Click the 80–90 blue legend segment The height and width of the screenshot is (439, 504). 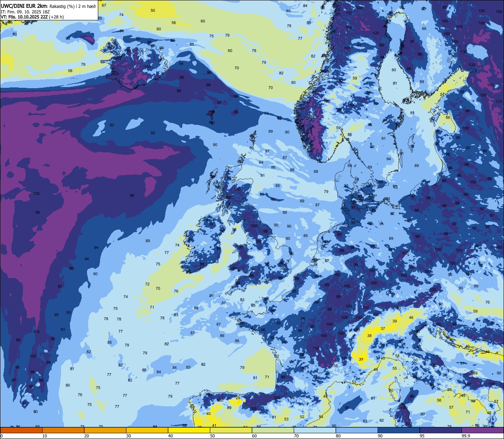click(x=357, y=430)
